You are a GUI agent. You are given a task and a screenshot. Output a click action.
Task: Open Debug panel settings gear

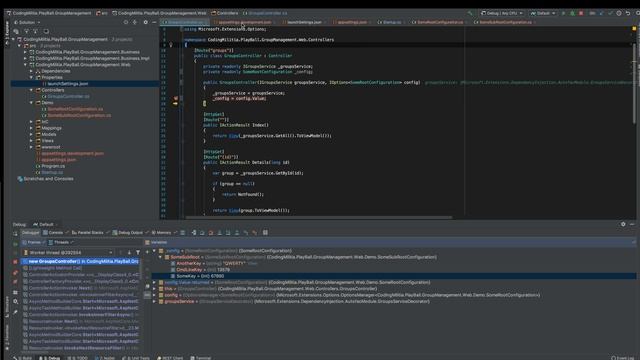(623, 224)
